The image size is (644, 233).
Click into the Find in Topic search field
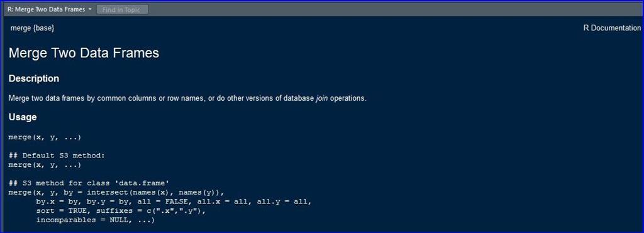tap(123, 9)
